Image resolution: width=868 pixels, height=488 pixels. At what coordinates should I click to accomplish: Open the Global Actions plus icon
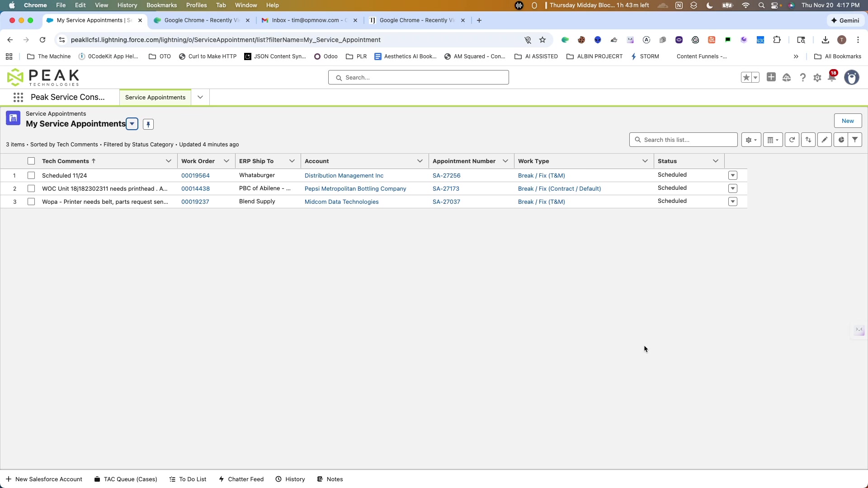point(771,77)
